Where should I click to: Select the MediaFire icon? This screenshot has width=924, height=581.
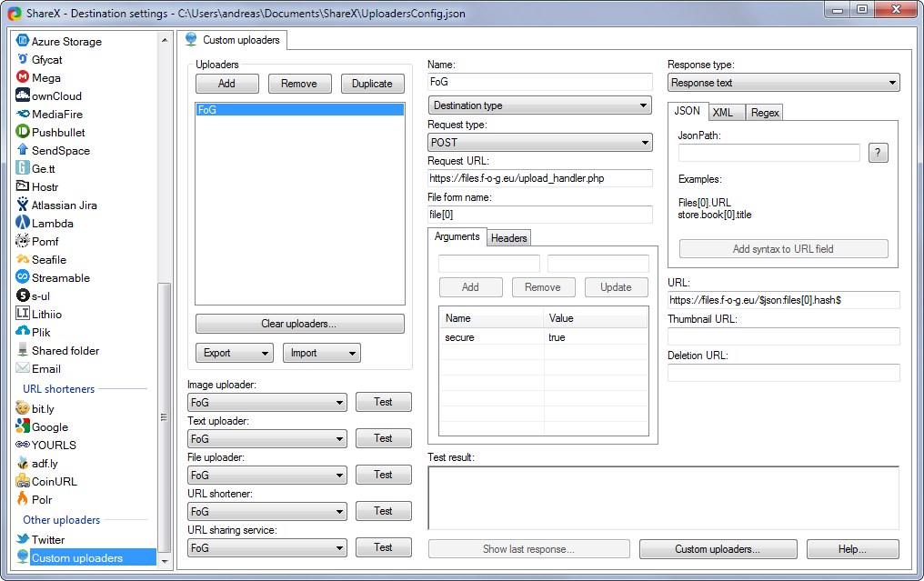click(x=23, y=114)
